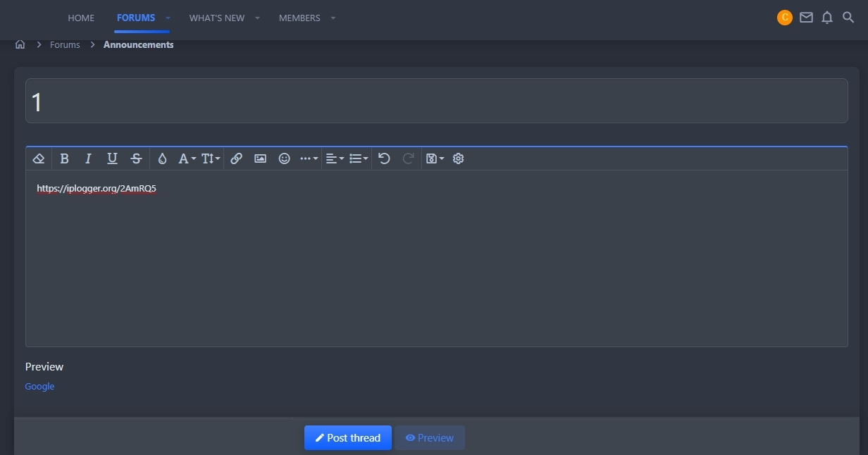Open the notifications bell alerts
The image size is (868, 455).
(x=827, y=18)
